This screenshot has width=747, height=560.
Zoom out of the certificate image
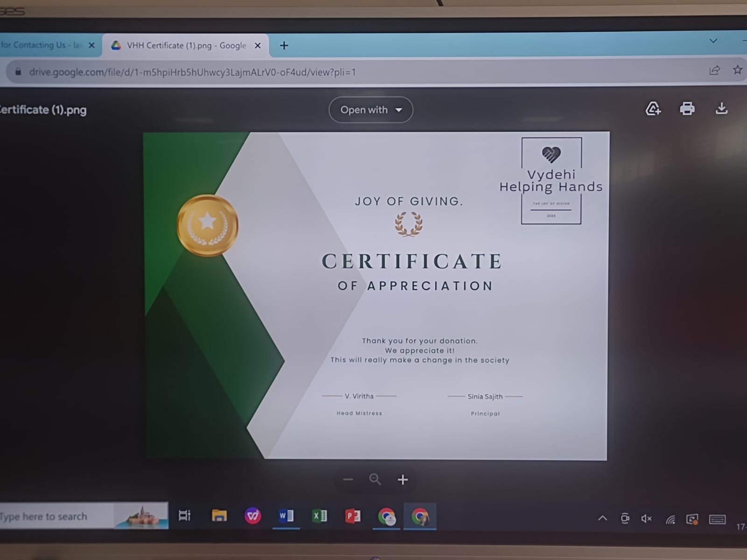coord(348,480)
